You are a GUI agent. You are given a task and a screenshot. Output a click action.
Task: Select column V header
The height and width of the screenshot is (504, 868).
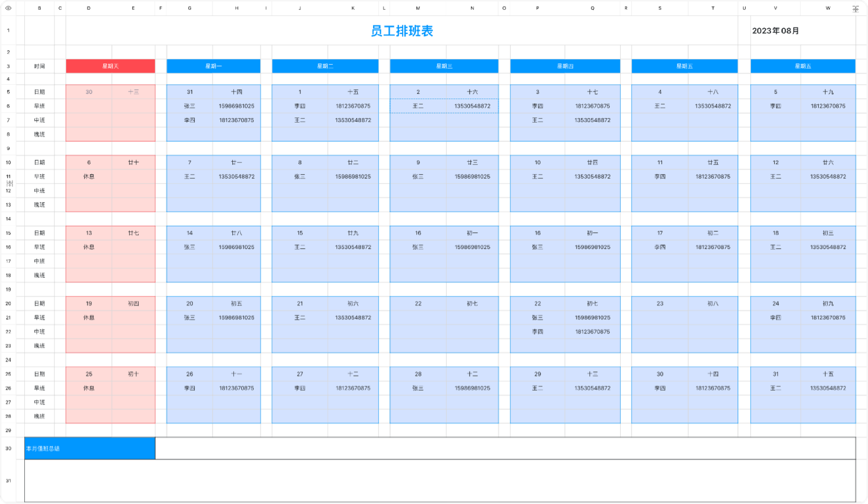pyautogui.click(x=775, y=8)
